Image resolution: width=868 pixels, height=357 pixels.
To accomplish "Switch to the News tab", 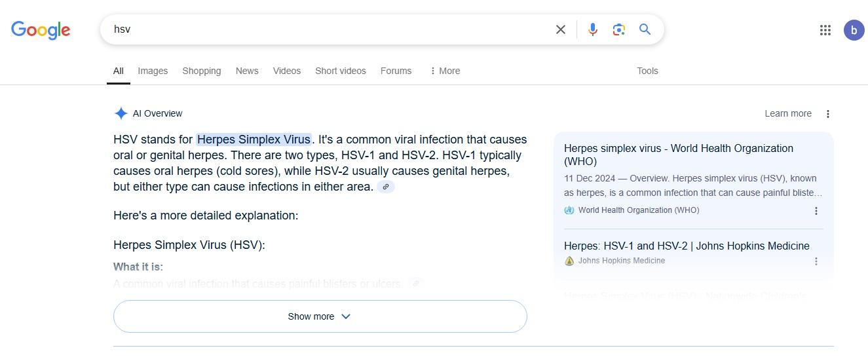I will (x=247, y=71).
